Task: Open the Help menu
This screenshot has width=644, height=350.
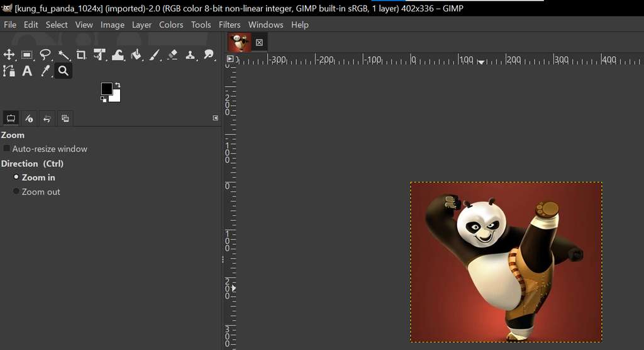Action: tap(300, 25)
